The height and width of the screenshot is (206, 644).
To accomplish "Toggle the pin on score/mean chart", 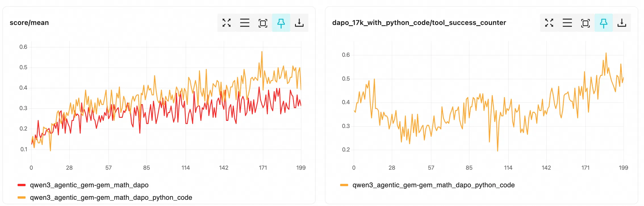I will (x=281, y=23).
